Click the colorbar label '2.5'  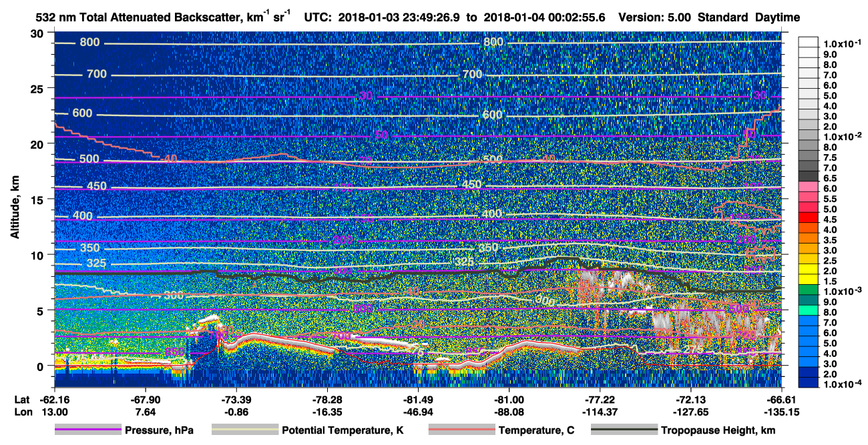[x=829, y=261]
